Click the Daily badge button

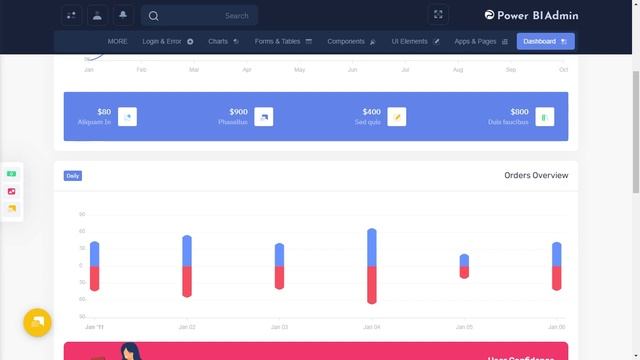tap(73, 176)
